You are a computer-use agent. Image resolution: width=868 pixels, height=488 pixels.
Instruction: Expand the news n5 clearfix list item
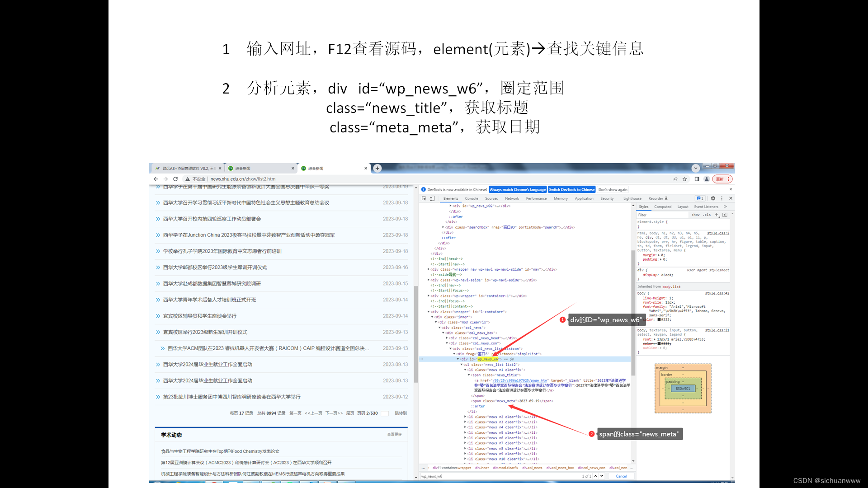click(x=465, y=433)
